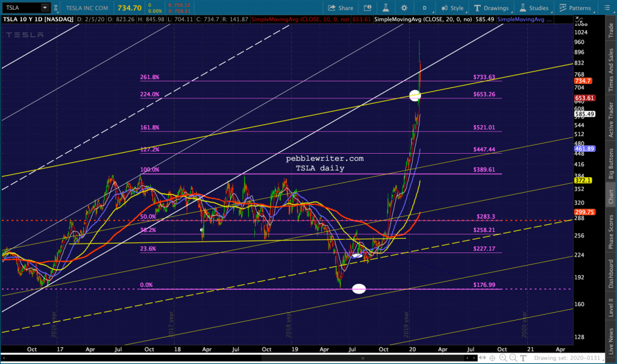Click the 585.49 price axis bubble
Image resolution: width=617 pixels, height=364 pixels.
[584, 114]
